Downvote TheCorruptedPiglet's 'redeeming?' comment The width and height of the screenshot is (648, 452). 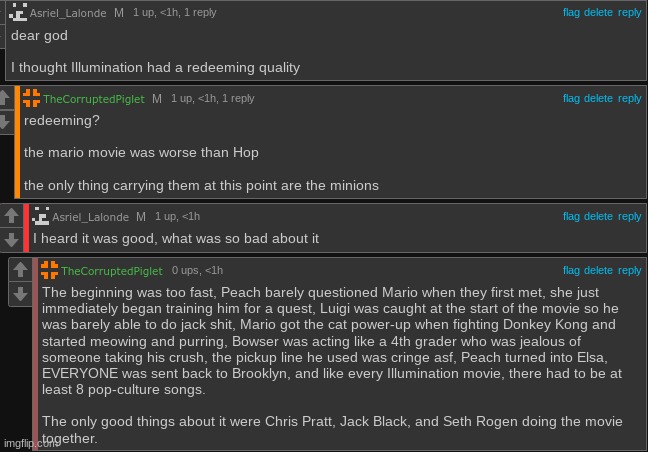point(5,122)
